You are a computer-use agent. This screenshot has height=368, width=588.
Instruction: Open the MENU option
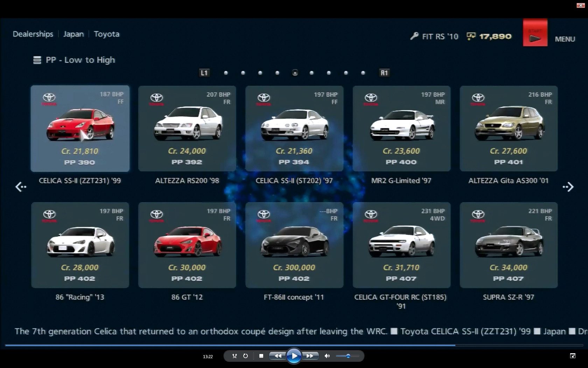[565, 39]
